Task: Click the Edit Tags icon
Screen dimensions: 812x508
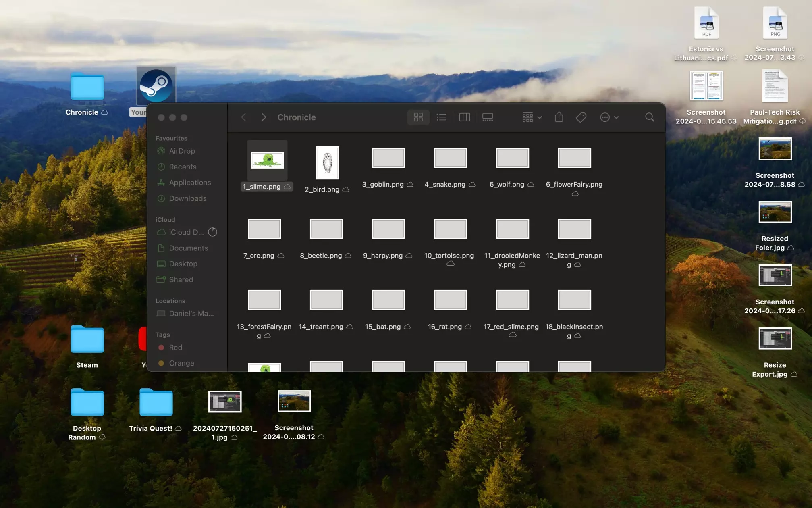Action: 581,117
